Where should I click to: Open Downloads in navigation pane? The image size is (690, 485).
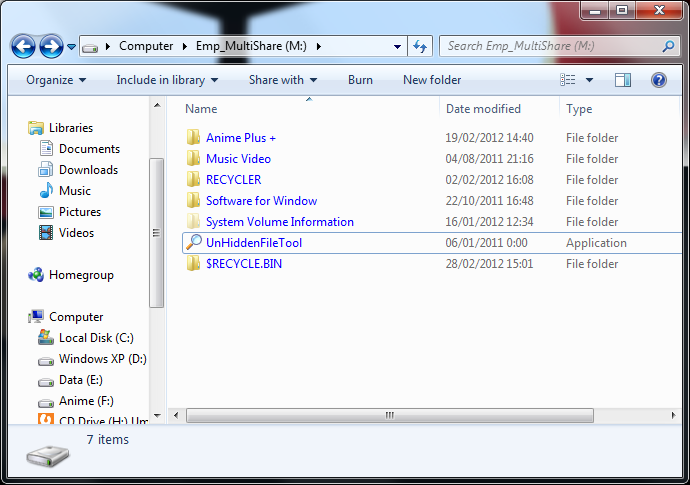tap(88, 170)
